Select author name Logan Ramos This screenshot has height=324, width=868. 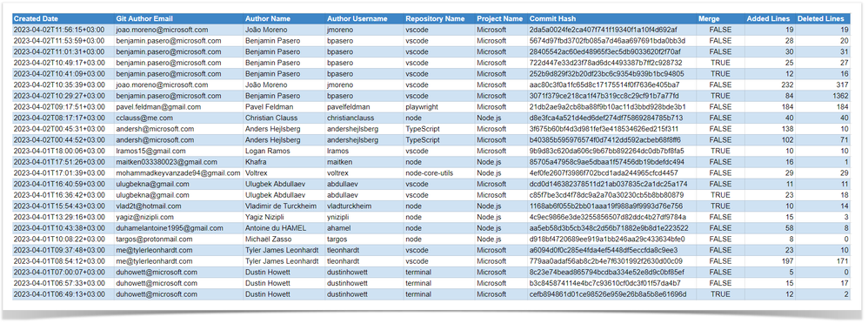(267, 151)
